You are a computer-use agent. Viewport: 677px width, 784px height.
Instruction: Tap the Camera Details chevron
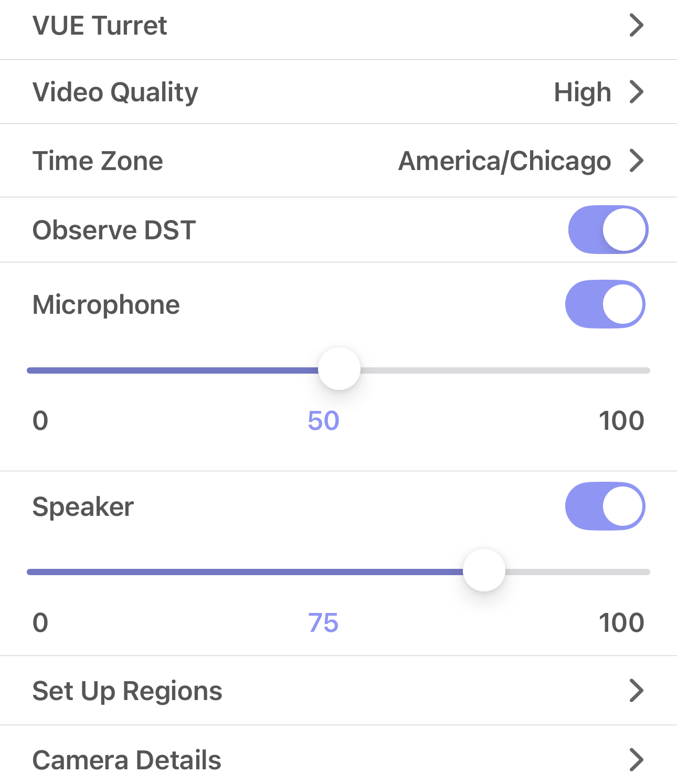click(x=636, y=760)
